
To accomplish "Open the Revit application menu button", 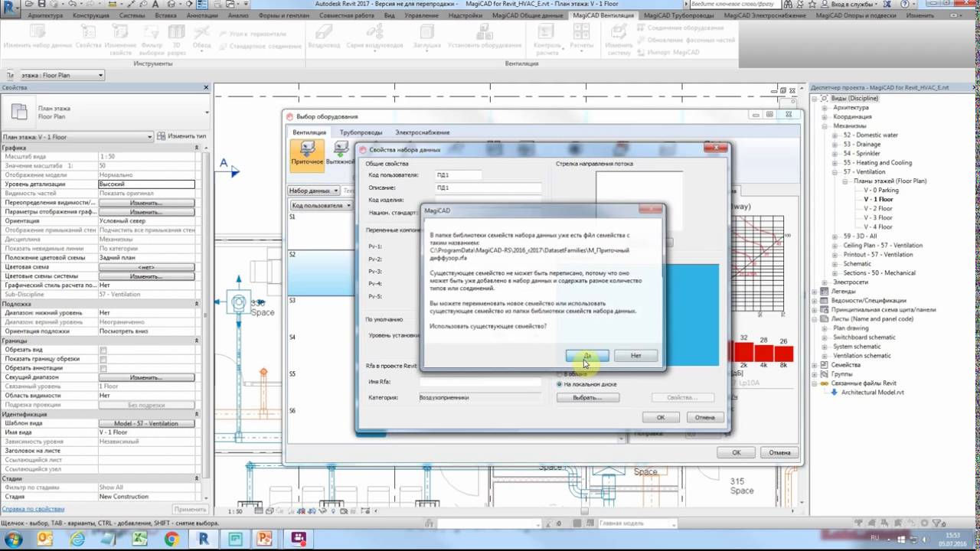I will [9, 9].
